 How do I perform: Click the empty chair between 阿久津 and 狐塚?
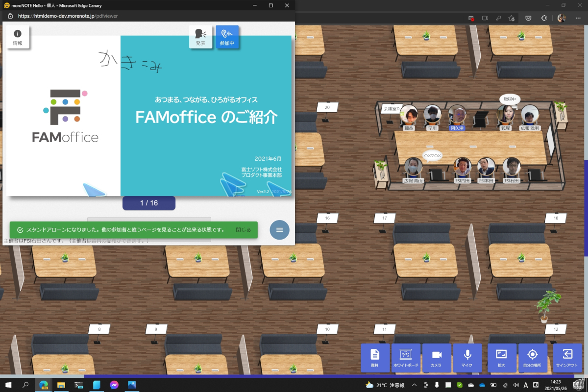[481, 119]
